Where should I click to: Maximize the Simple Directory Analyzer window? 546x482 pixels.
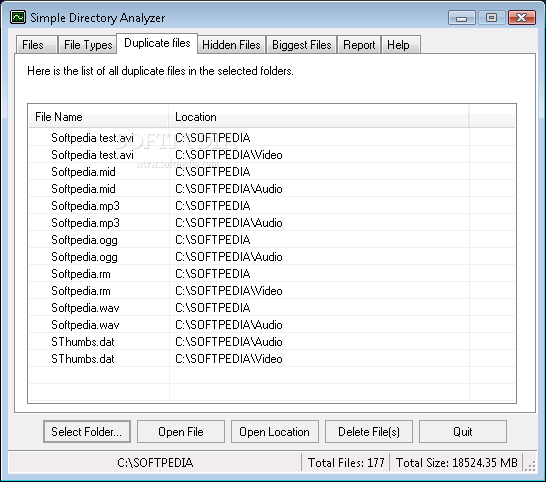pos(491,18)
